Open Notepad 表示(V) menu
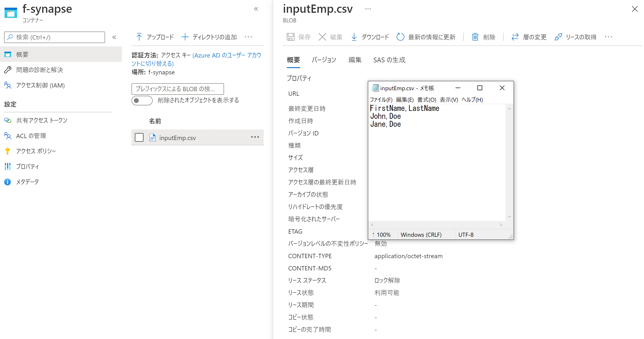The width and height of the screenshot is (644, 339). (x=449, y=100)
